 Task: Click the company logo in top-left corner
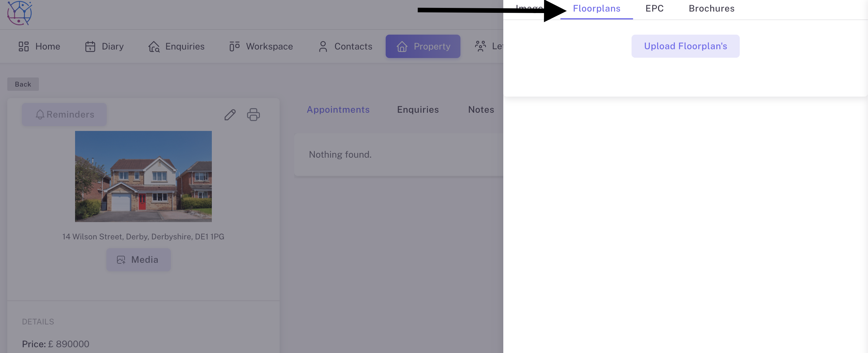(x=19, y=13)
